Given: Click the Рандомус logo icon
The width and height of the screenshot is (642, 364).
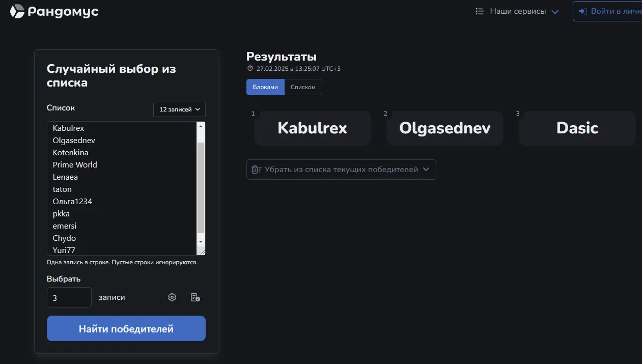Looking at the screenshot, I should click(17, 11).
